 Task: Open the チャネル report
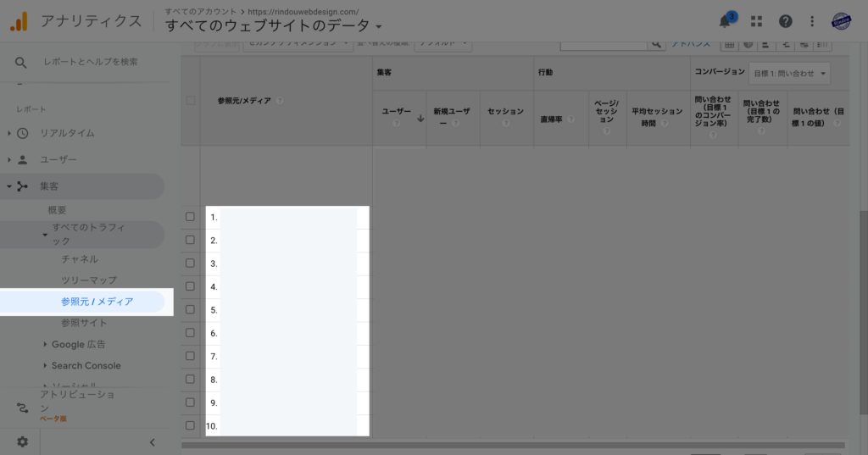(80, 259)
